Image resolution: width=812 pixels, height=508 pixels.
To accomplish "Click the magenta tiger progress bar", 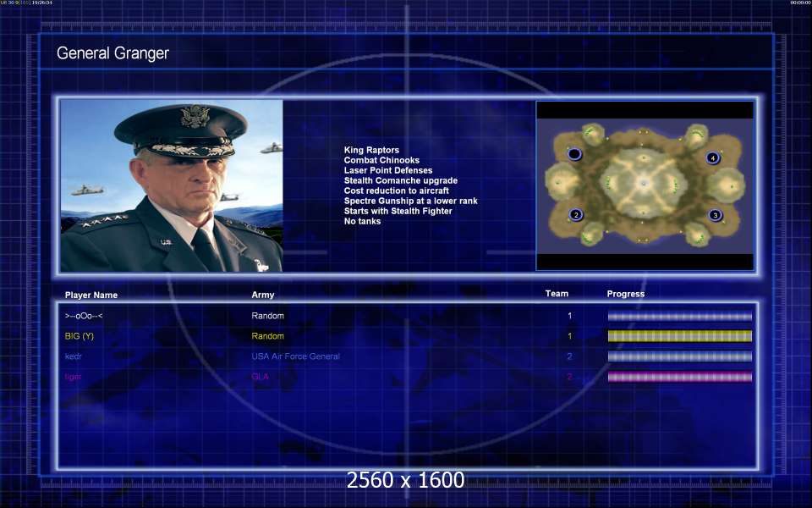I will coord(680,377).
